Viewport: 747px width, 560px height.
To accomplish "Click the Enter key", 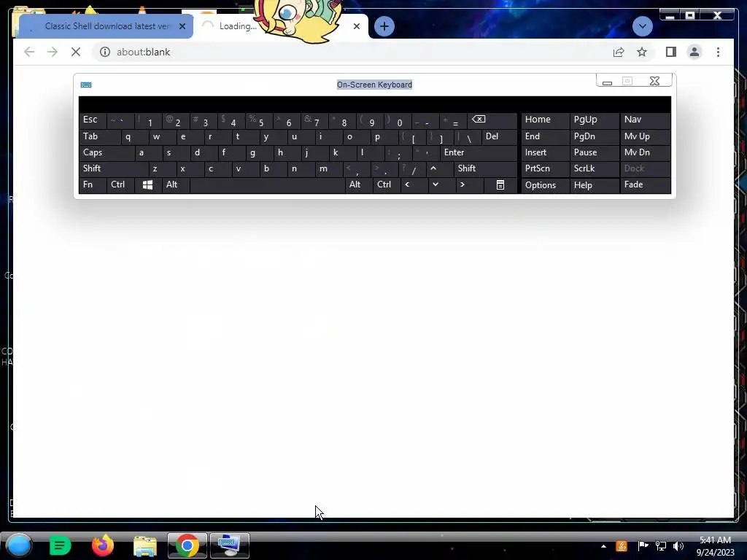I will click(479, 152).
